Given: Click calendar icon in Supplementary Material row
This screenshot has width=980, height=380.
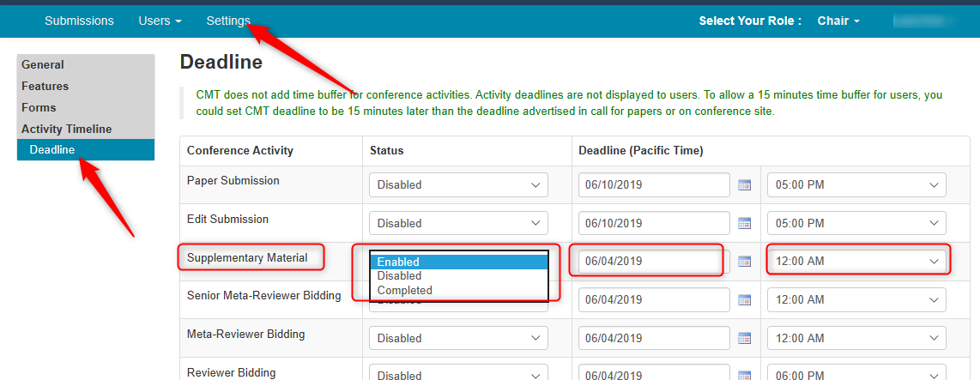Looking at the screenshot, I should coord(744,262).
